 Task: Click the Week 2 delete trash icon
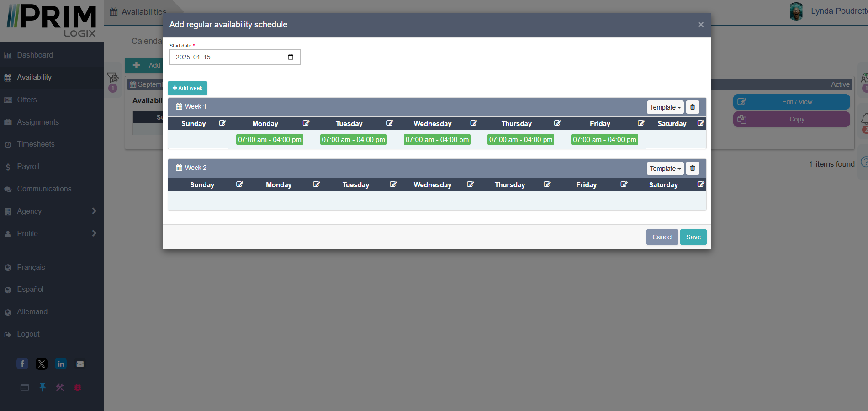point(692,168)
